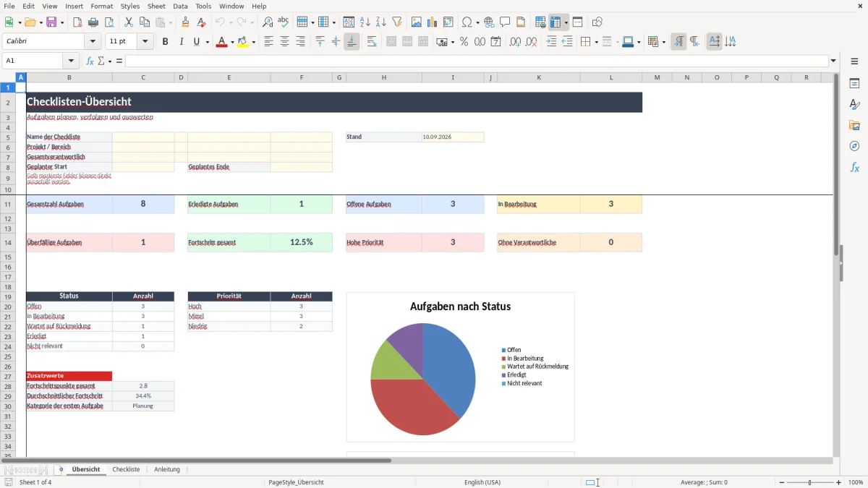Click Sort Descending icon
Screen dimensions: 868x488
tap(380, 22)
